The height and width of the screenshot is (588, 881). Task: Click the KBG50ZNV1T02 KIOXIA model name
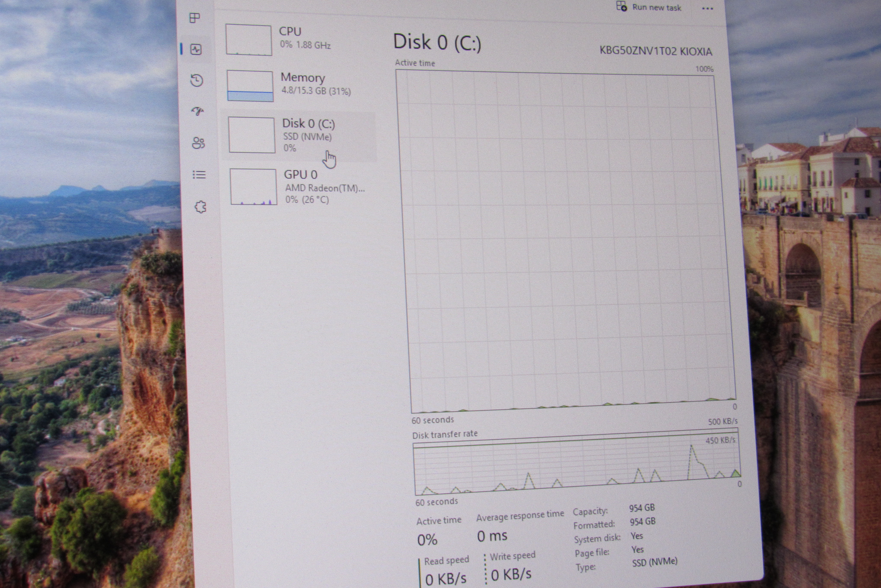656,51
